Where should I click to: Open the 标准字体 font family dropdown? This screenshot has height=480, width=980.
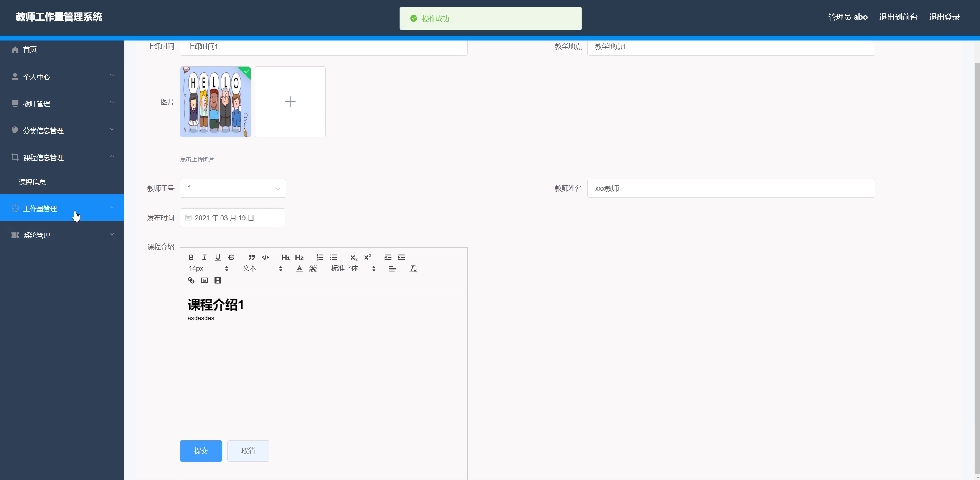(353, 269)
